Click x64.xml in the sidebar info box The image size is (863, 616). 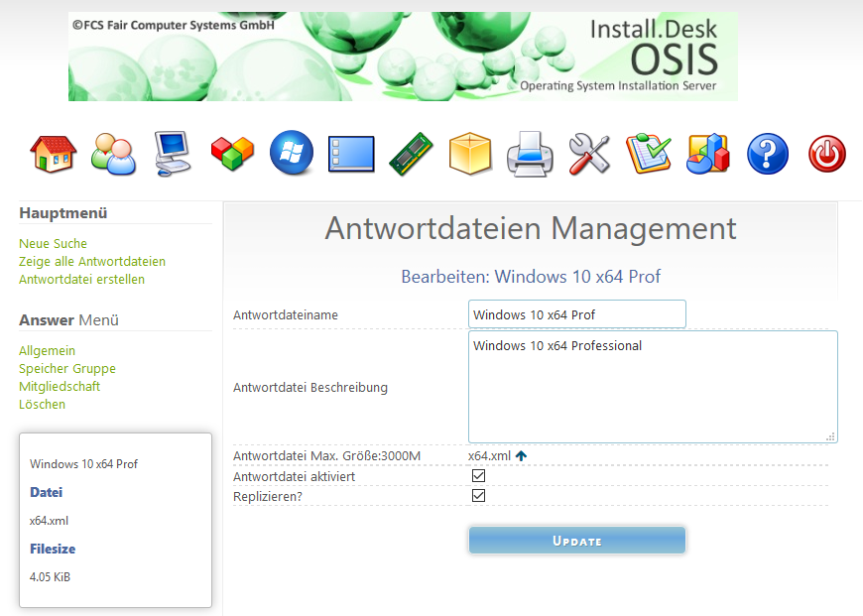click(49, 521)
